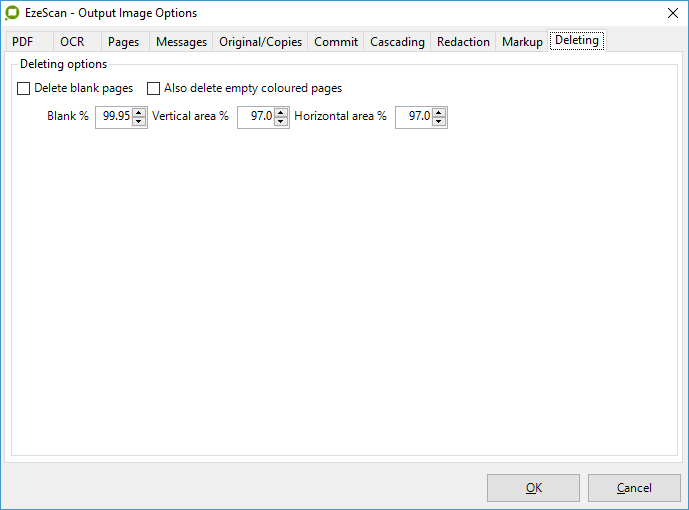Click the Blank % value field
This screenshot has width=689, height=510.
click(114, 117)
